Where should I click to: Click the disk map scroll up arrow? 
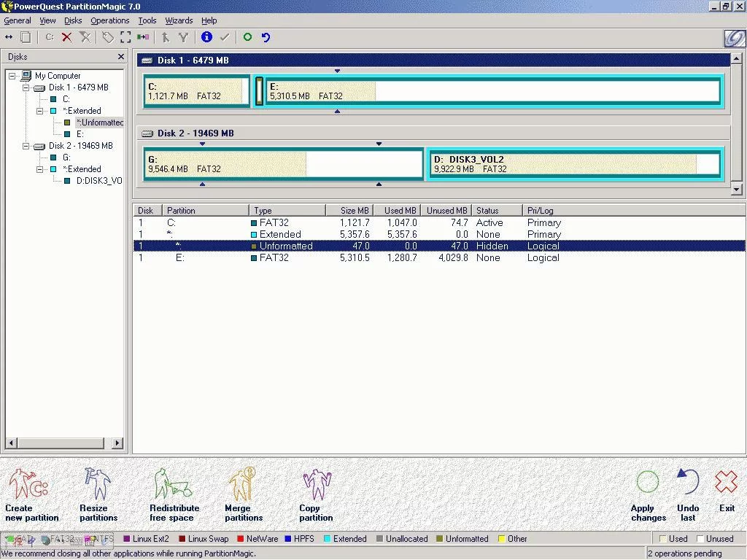737,58
